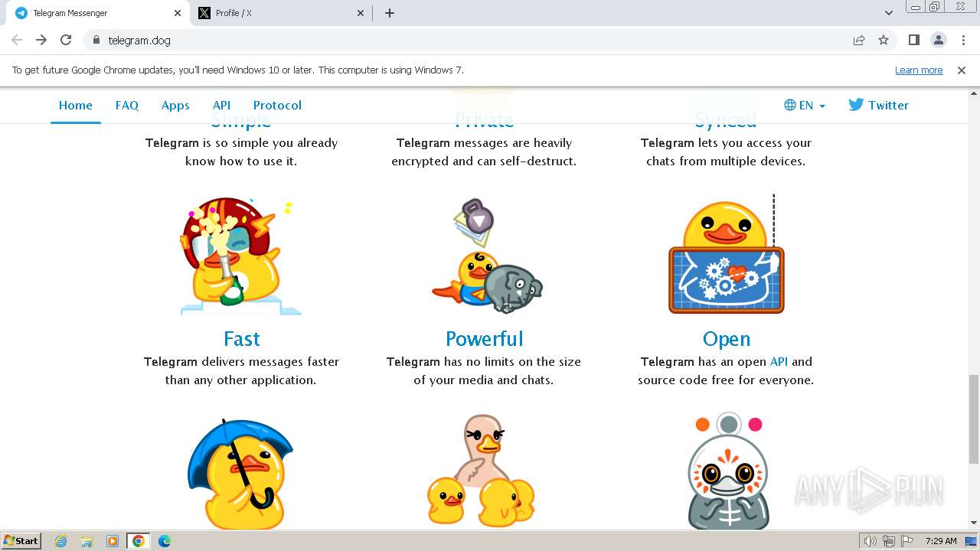Bookmark this tab with the star icon
Viewport: 980px width, 551px height.
pos(884,40)
